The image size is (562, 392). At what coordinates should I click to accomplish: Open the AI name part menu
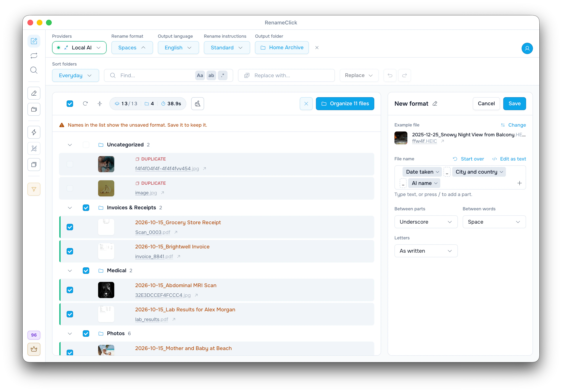point(424,183)
